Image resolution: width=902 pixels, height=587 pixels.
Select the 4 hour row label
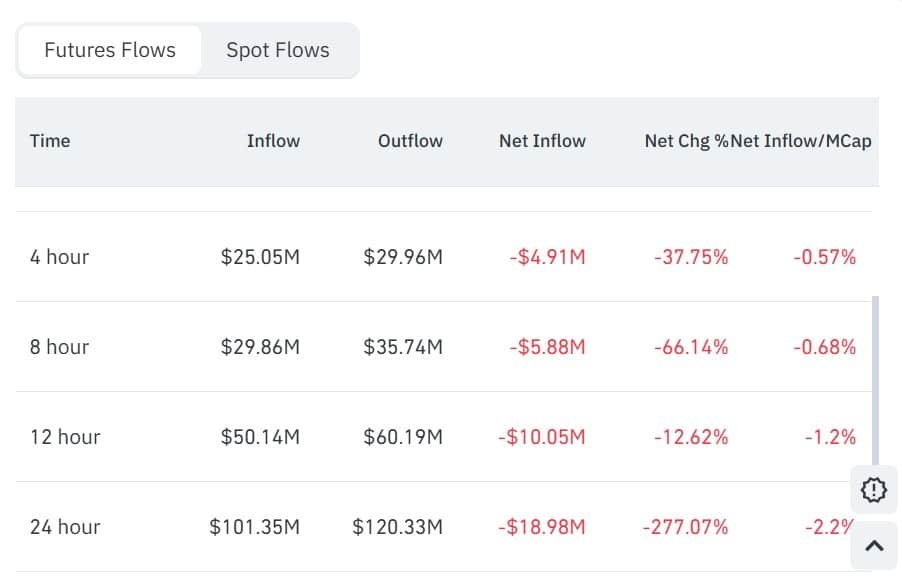click(59, 257)
